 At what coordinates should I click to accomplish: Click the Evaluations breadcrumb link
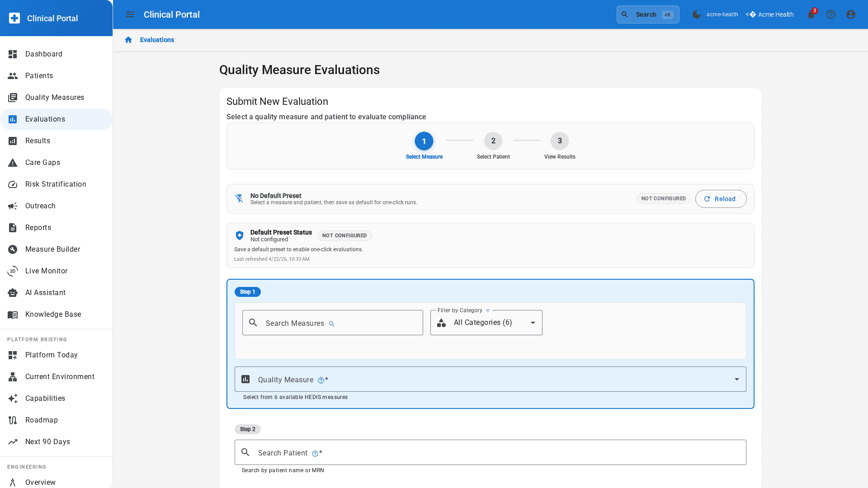[x=157, y=40]
